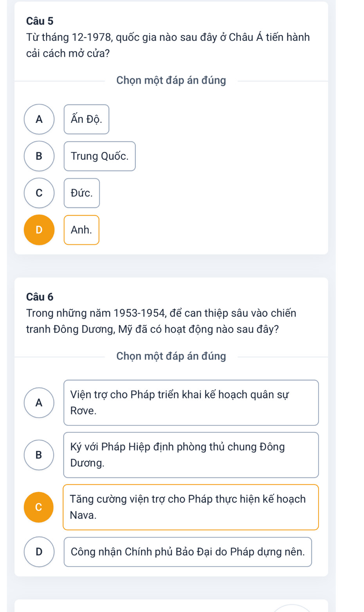Choose answer about kế hoạch quân sự Rơve
Image resolution: width=364 pixels, height=612 pixels.
click(x=191, y=403)
